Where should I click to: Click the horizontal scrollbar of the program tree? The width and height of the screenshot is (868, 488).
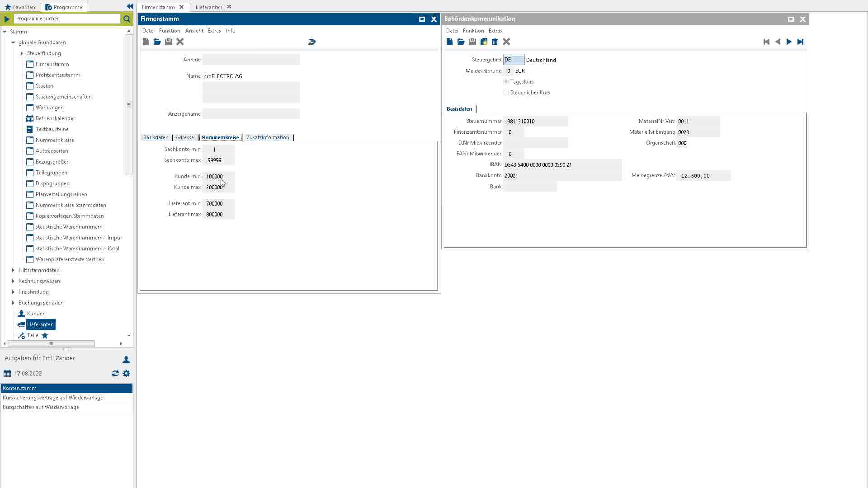52,343
